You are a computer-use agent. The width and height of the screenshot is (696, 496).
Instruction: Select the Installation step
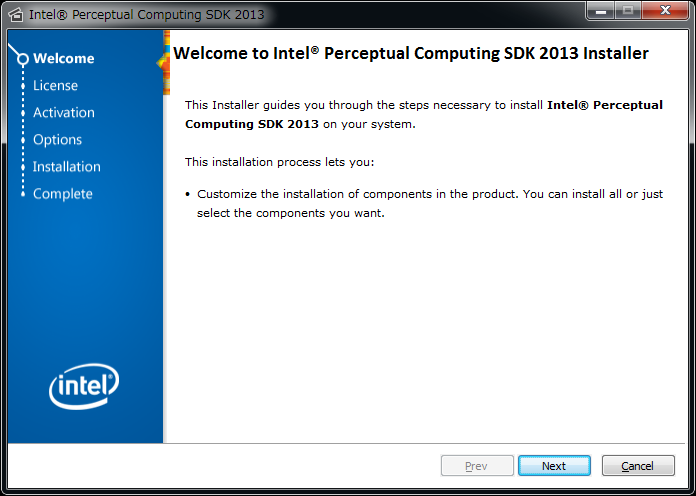[x=66, y=167]
